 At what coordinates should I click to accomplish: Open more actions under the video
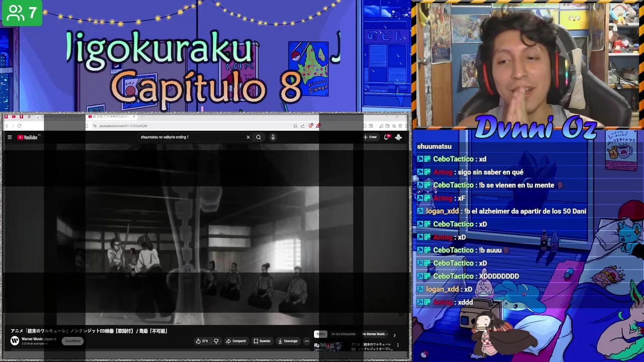306,341
